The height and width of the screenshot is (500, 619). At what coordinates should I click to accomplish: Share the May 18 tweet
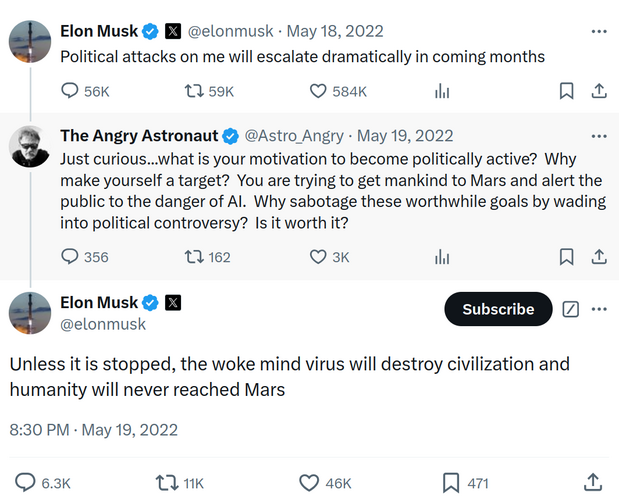[x=599, y=91]
